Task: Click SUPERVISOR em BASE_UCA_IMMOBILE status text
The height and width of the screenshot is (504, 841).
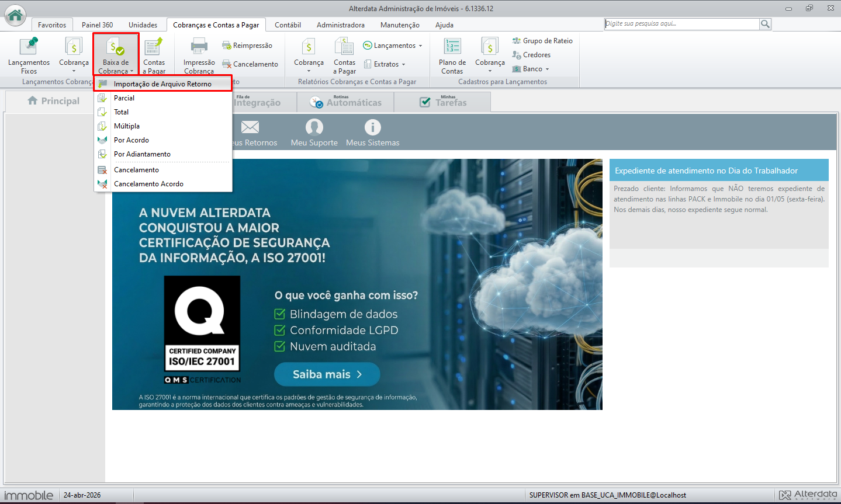Action: click(608, 495)
